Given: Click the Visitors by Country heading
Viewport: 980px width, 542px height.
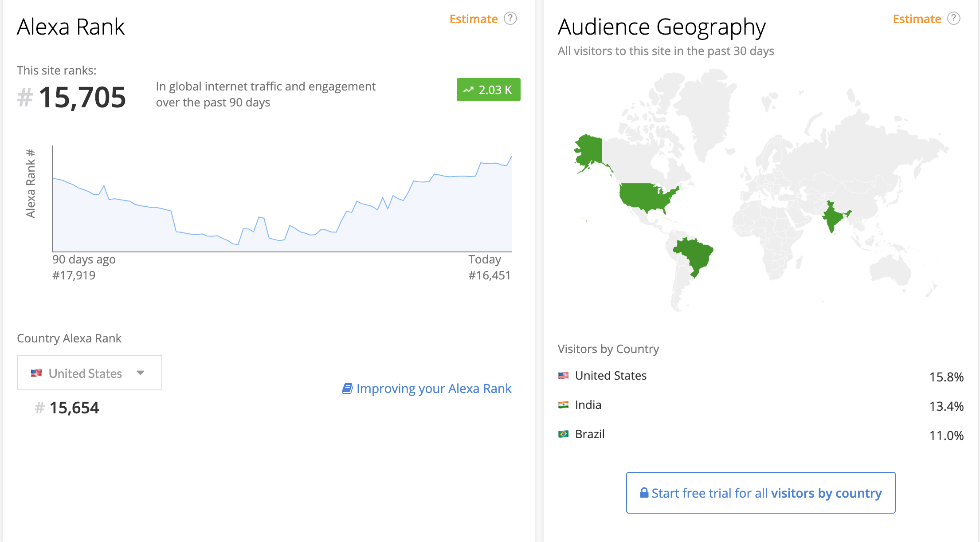Looking at the screenshot, I should [x=608, y=349].
